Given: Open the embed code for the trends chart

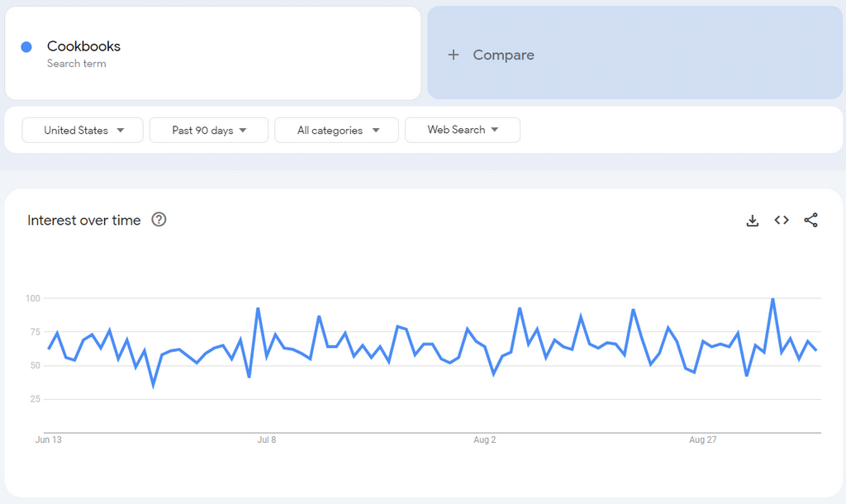Looking at the screenshot, I should 782,221.
